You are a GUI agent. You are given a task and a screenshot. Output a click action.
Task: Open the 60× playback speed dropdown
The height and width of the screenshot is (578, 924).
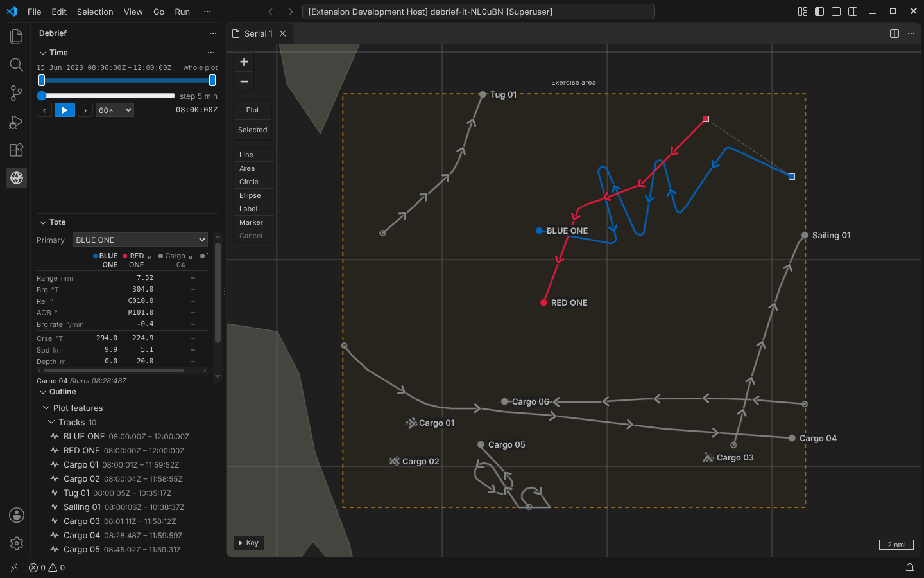click(115, 110)
